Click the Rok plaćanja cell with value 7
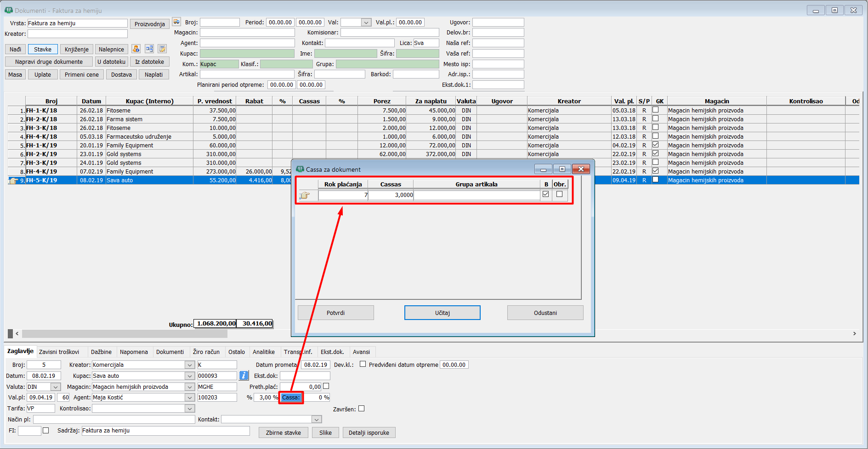This screenshot has height=449, width=868. (343, 195)
